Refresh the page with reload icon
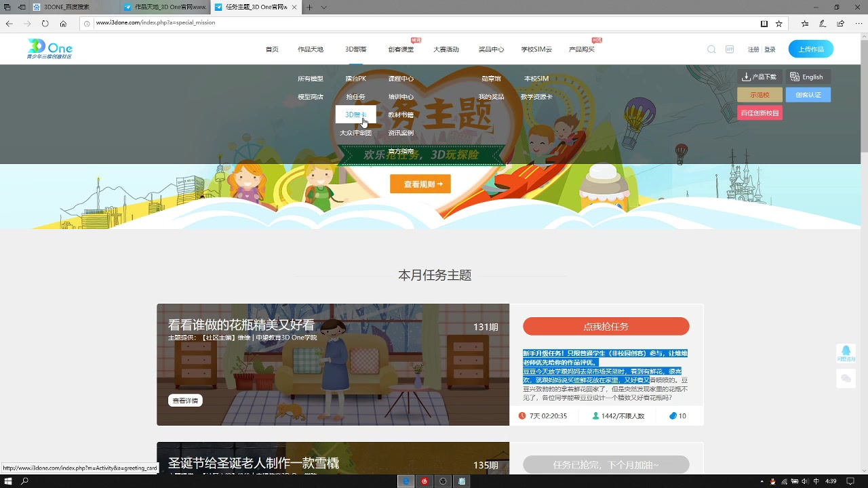868x488 pixels. pyautogui.click(x=45, y=23)
